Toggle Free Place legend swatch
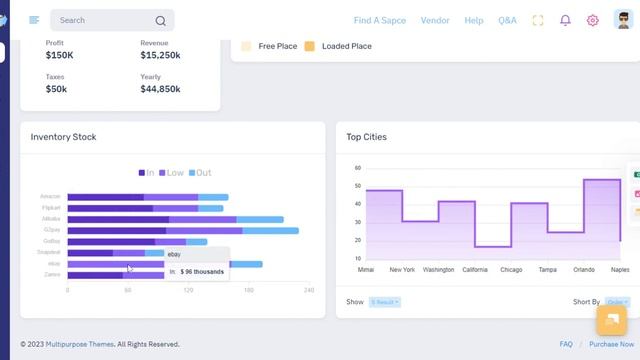This screenshot has width=640, height=360. click(246, 46)
